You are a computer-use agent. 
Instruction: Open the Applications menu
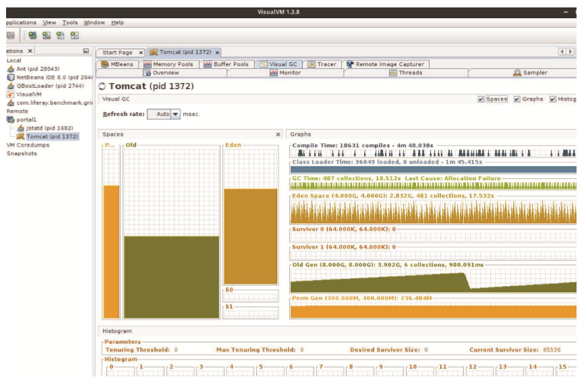click(21, 22)
